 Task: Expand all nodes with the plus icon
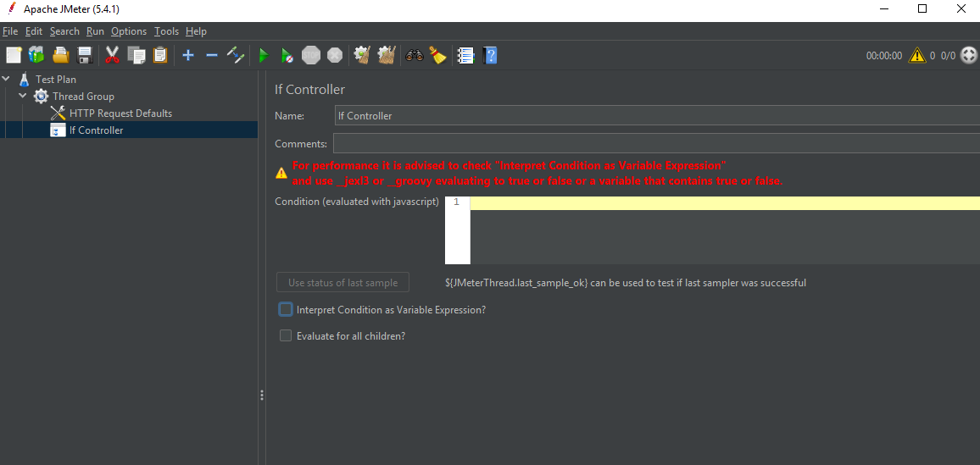click(x=187, y=56)
